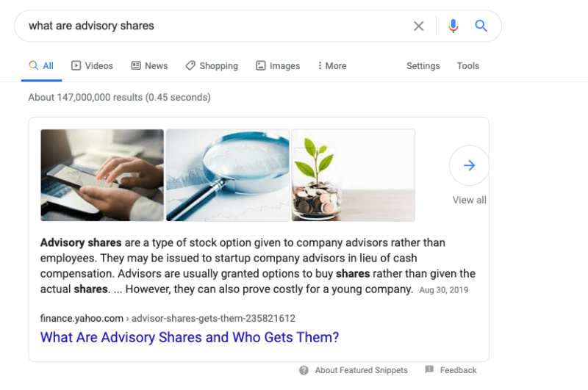Open the More options menu
This screenshot has height=390, width=588.
pyautogui.click(x=331, y=66)
